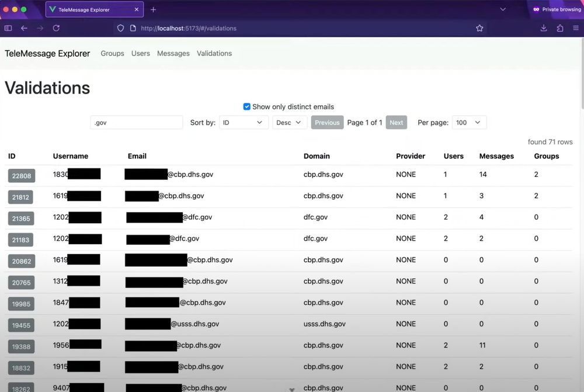The height and width of the screenshot is (392, 584).
Task: Click the Messages column header
Action: [x=496, y=156]
